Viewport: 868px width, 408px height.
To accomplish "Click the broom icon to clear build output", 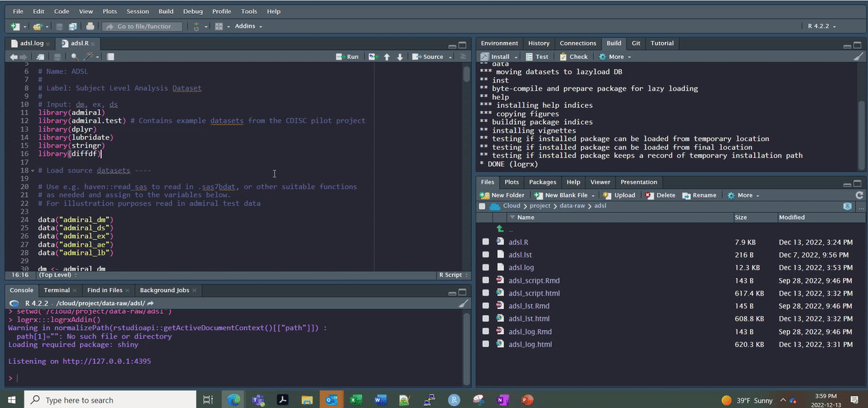I will pos(859,57).
